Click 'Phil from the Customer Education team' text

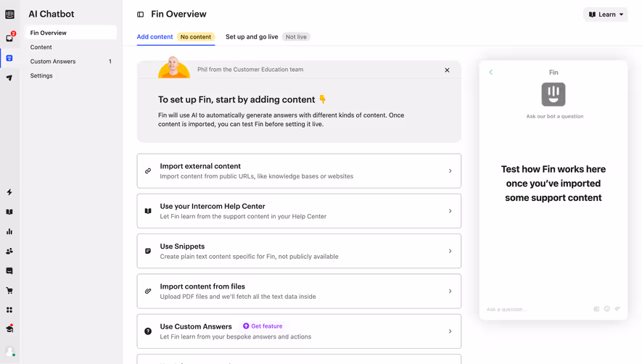[x=250, y=70]
